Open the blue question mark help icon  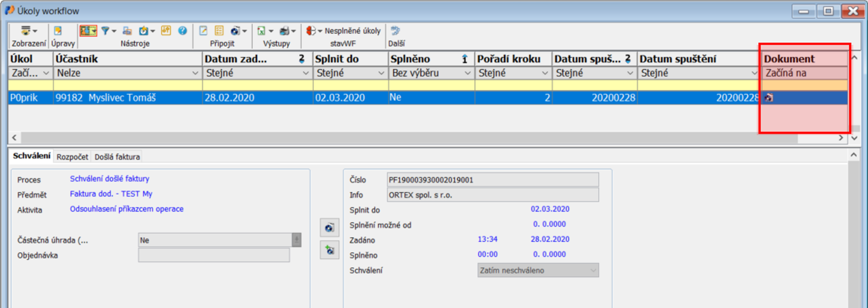[x=182, y=31]
